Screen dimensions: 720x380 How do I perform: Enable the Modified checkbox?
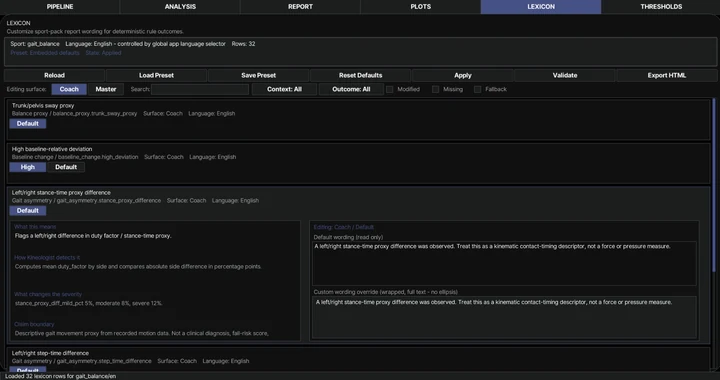tap(390, 89)
